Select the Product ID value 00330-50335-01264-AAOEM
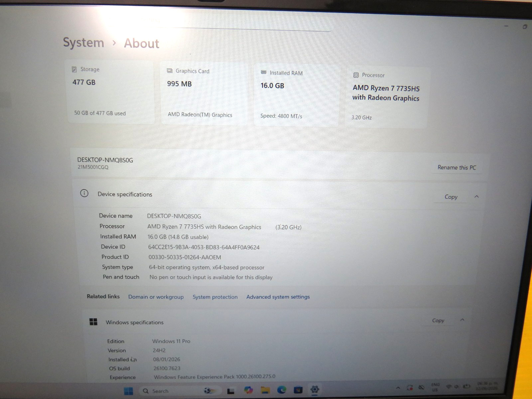The height and width of the screenshot is (399, 532). click(x=185, y=257)
